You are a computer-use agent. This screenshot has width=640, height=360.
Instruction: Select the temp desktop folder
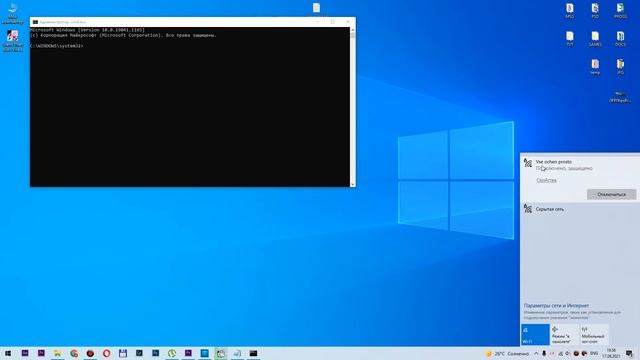pos(595,67)
